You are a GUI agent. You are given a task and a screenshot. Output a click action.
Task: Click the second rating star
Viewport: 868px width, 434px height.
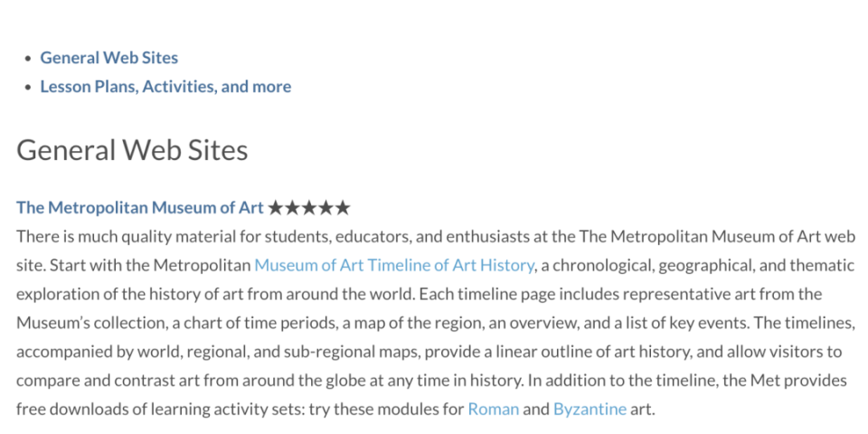[x=293, y=208]
